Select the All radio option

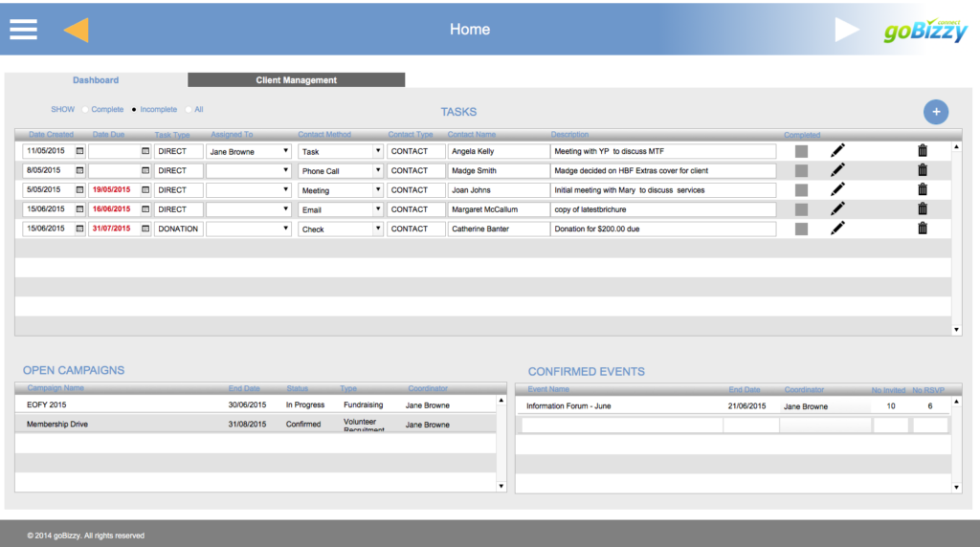pyautogui.click(x=189, y=110)
